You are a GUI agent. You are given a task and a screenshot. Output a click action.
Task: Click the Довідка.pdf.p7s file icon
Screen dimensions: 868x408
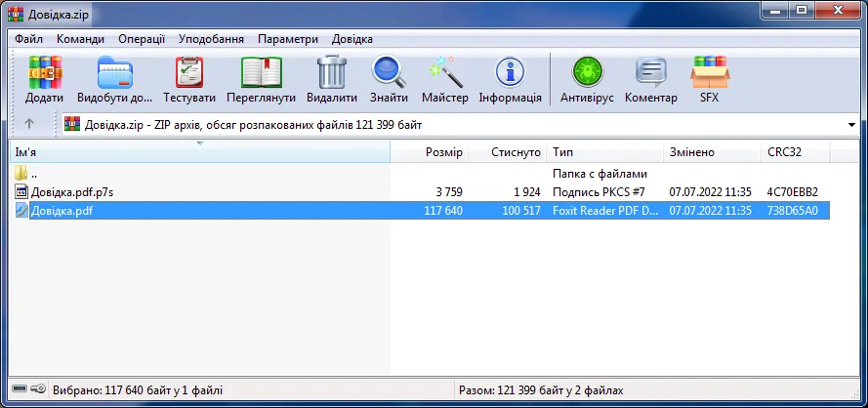[x=21, y=192]
